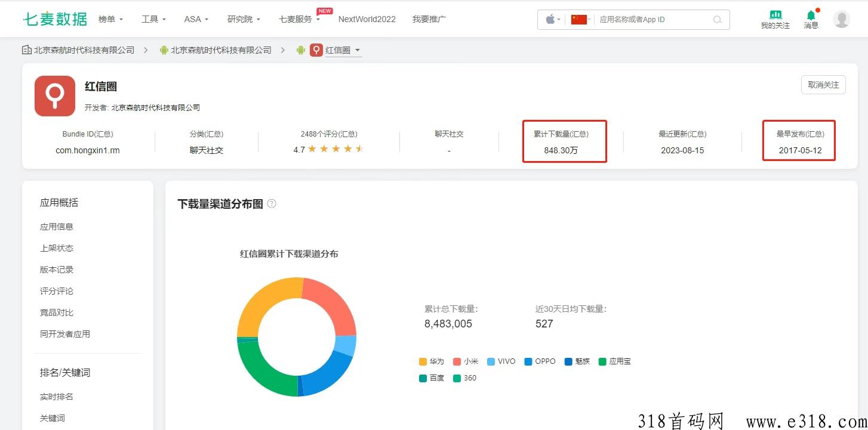This screenshot has width=868, height=430.
Task: Click the 8,483,005 cumulative downloads value
Action: pyautogui.click(x=448, y=324)
